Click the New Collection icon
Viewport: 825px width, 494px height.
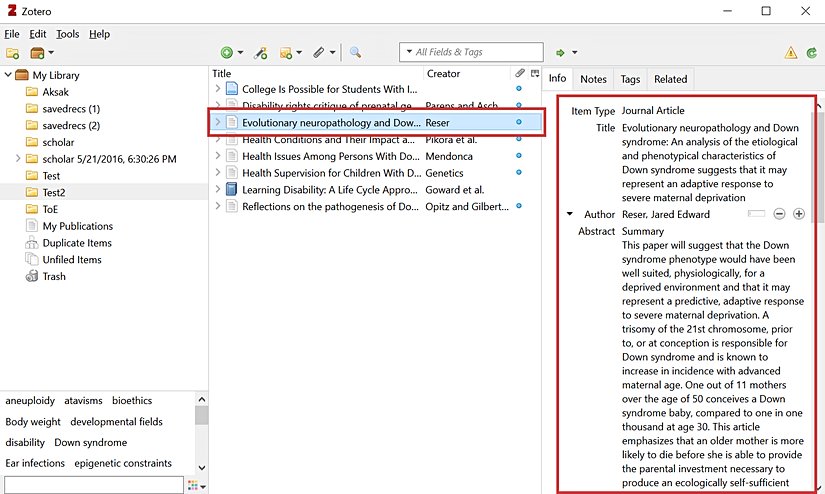13,53
